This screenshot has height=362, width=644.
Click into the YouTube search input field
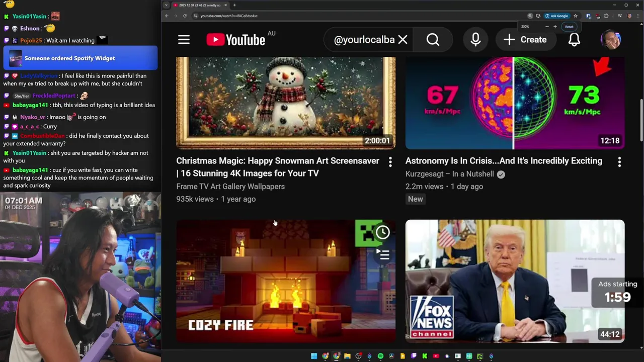[x=364, y=40]
